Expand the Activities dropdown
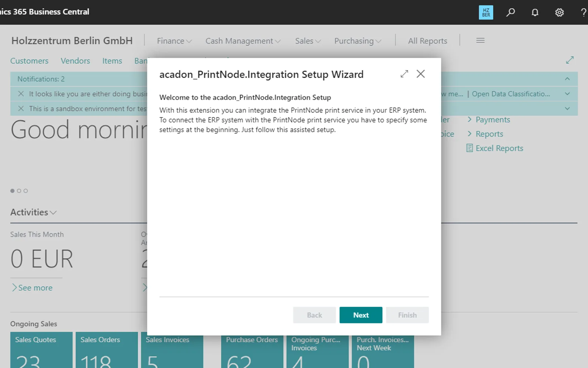 click(x=33, y=212)
